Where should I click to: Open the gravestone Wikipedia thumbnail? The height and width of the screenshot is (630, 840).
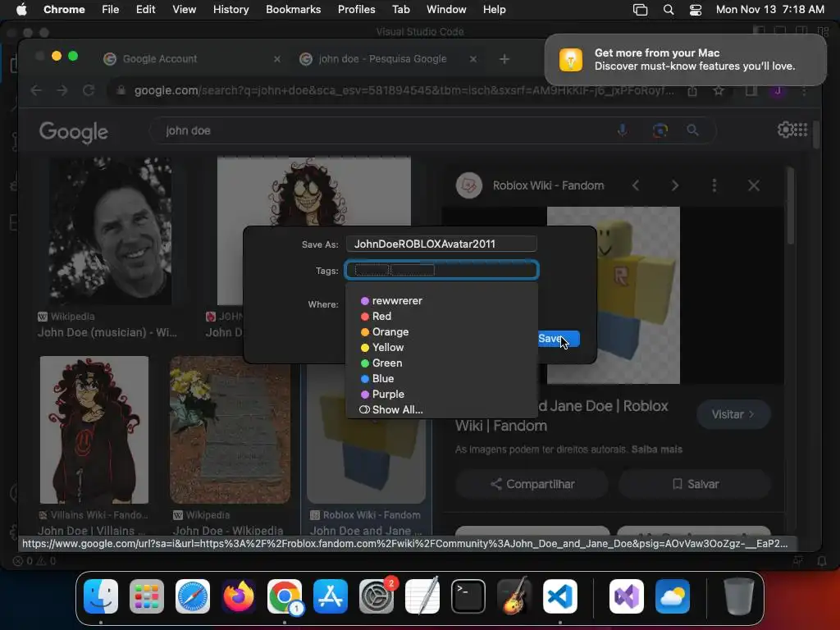[230, 430]
